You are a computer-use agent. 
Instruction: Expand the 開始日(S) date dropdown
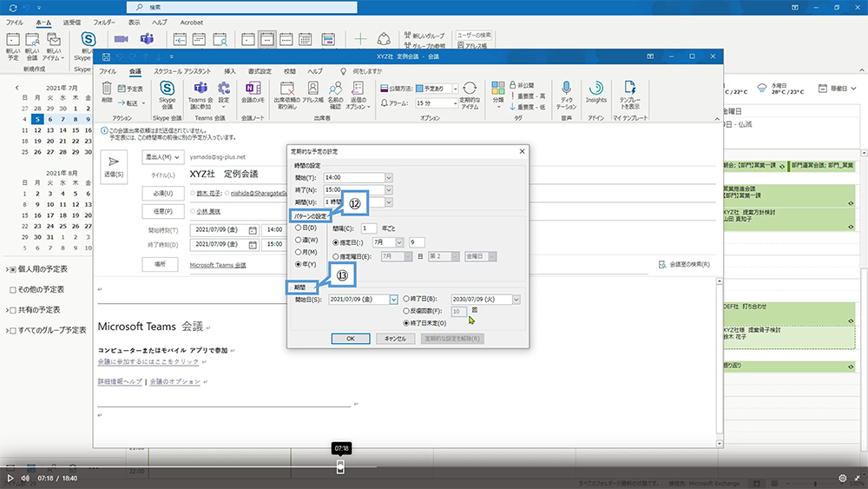pyautogui.click(x=393, y=300)
